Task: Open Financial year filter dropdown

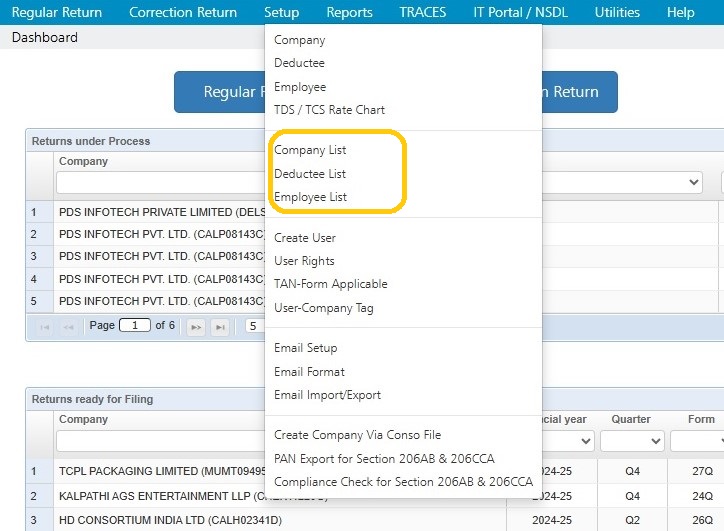Action: pyautogui.click(x=568, y=441)
